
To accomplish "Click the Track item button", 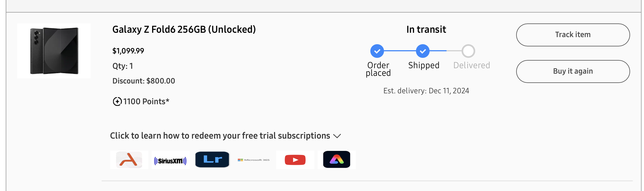I will pos(573,35).
